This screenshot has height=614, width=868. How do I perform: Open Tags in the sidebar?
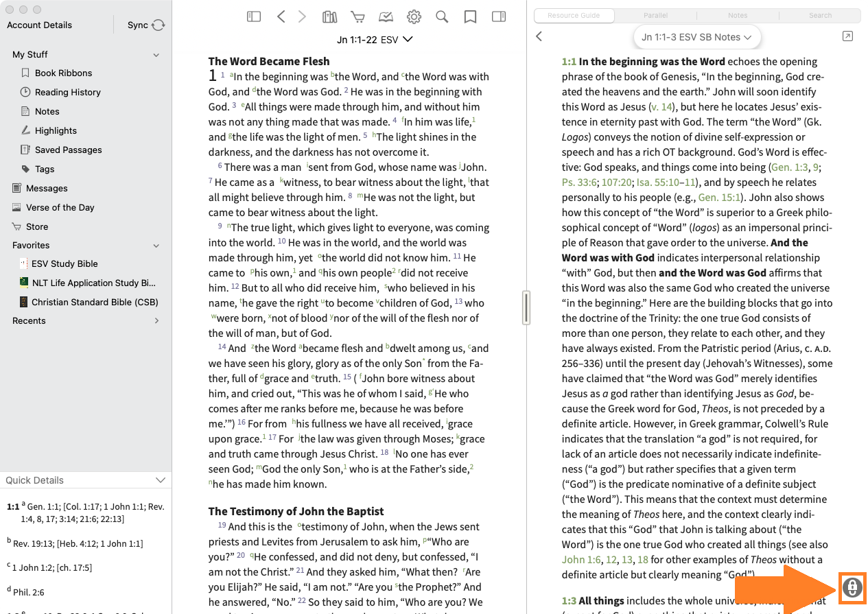[x=45, y=169]
